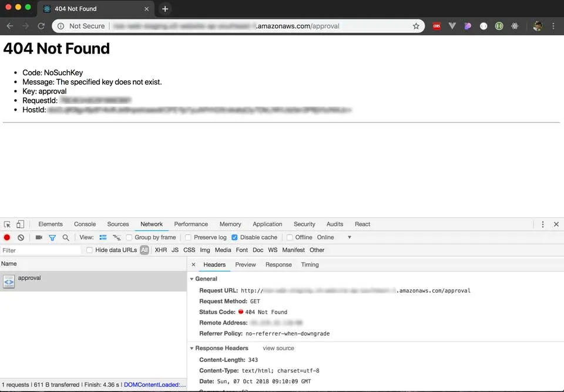Open the Response tab for the request
The width and height of the screenshot is (564, 392).
pos(278,264)
